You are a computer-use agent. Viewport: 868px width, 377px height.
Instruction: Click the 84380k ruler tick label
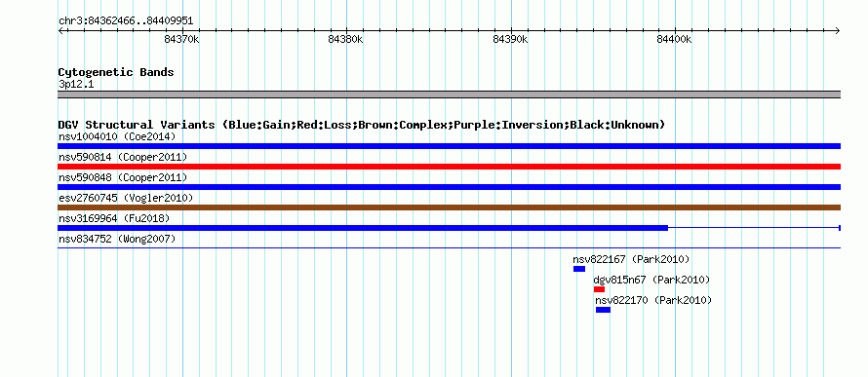pos(346,39)
